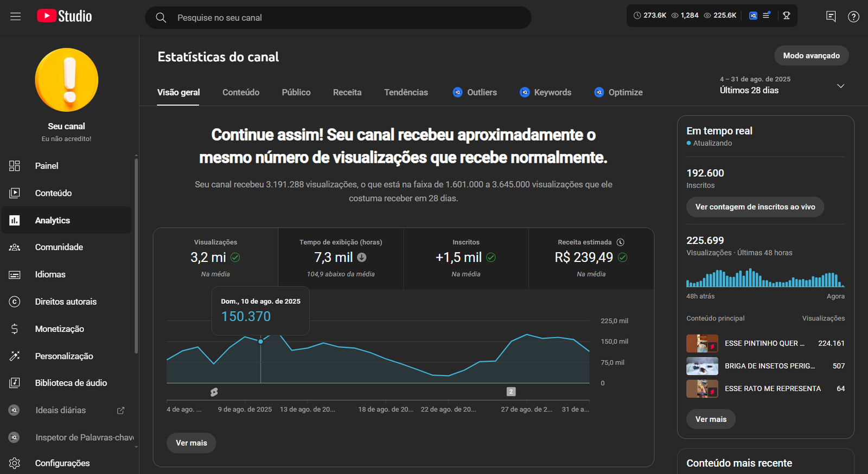Click the Shorts marker below the chart
The height and width of the screenshot is (474, 868).
pyautogui.click(x=214, y=392)
